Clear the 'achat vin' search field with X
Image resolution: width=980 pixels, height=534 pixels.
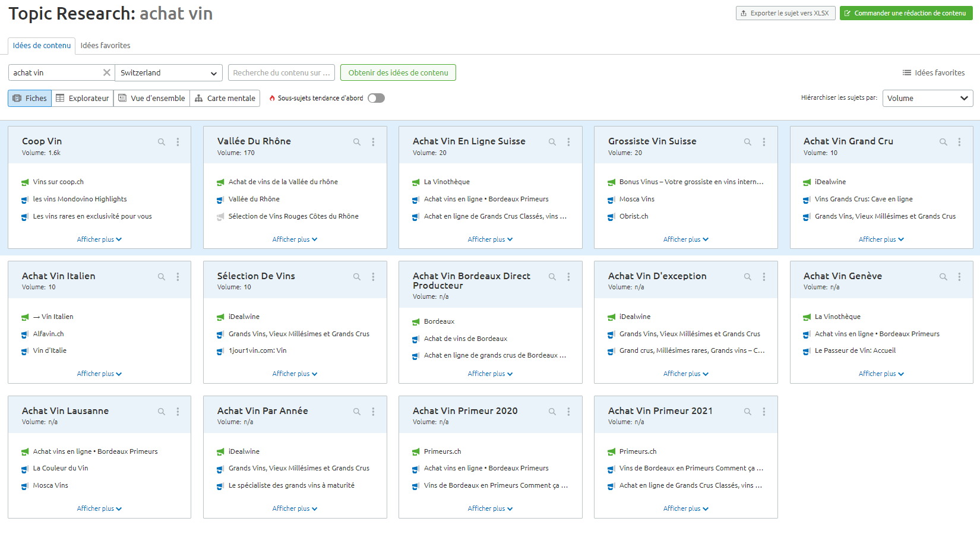tap(107, 72)
